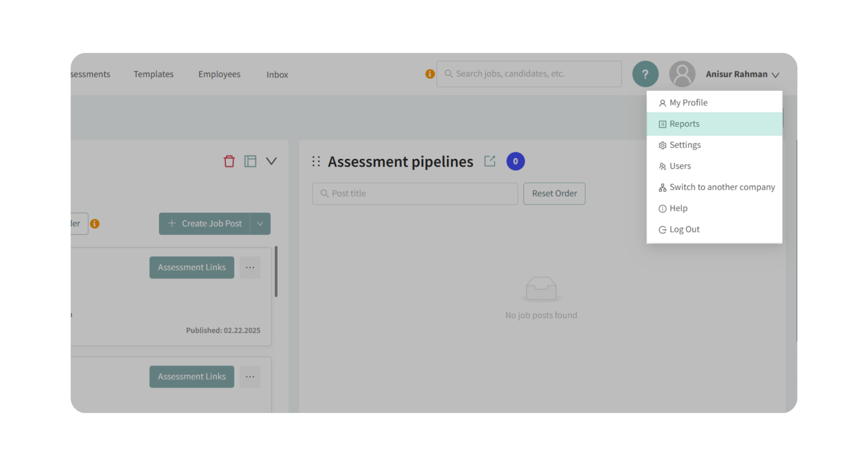The height and width of the screenshot is (466, 868).
Task: Click the panel layout icon
Action: coord(250,161)
